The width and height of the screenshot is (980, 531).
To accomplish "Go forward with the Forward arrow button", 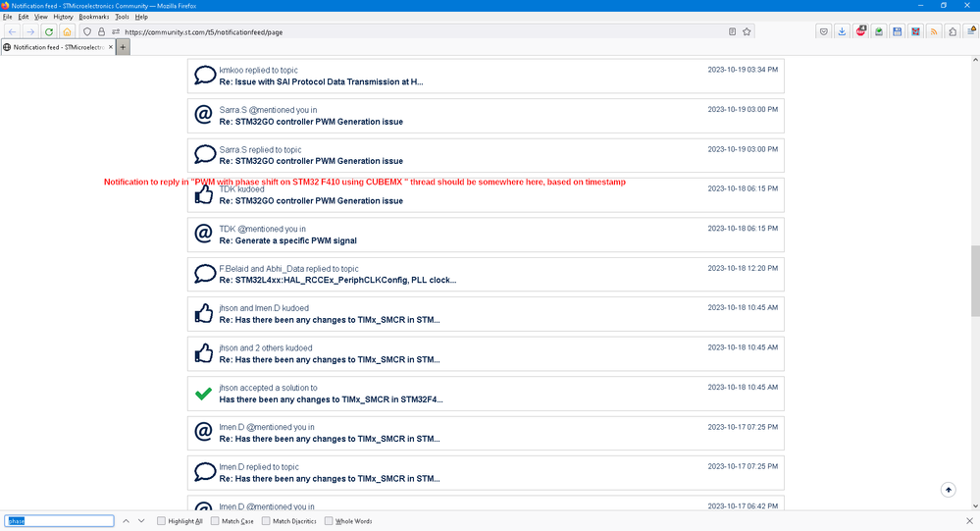I will [x=30, y=31].
